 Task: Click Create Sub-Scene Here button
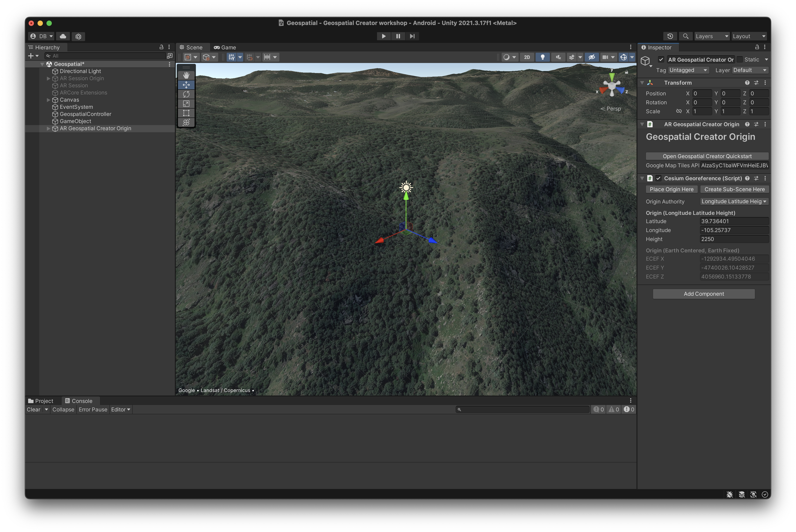point(734,189)
